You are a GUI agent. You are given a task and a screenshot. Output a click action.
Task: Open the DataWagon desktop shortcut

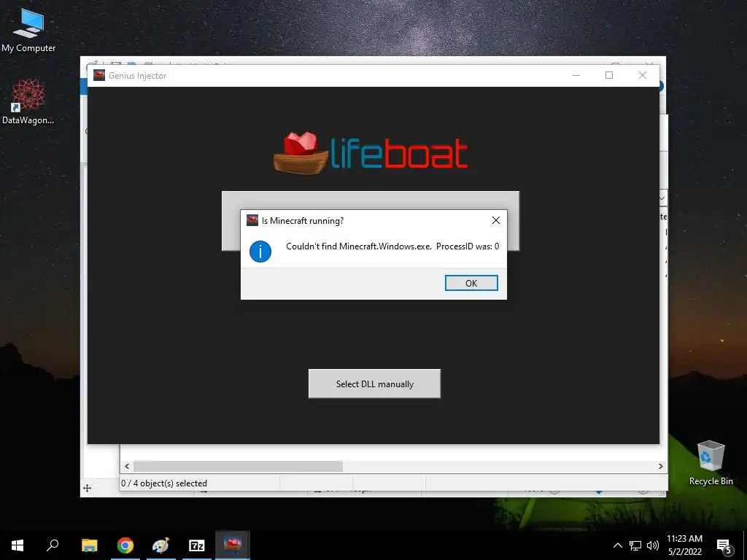click(28, 102)
